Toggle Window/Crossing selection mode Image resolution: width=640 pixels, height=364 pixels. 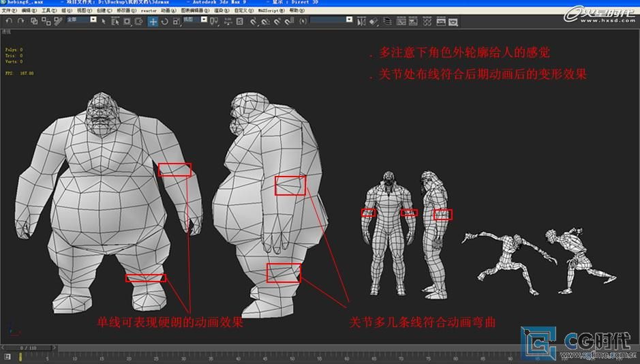point(138,21)
